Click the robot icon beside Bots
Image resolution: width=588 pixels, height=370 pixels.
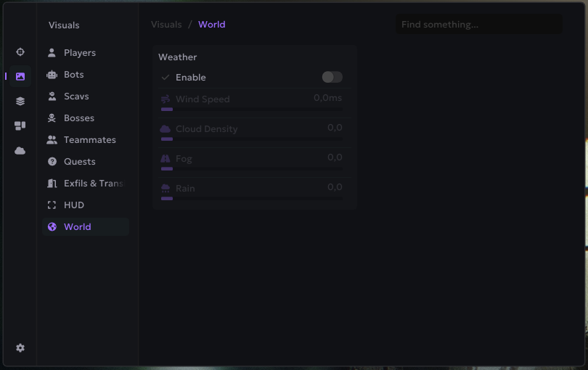pos(52,75)
